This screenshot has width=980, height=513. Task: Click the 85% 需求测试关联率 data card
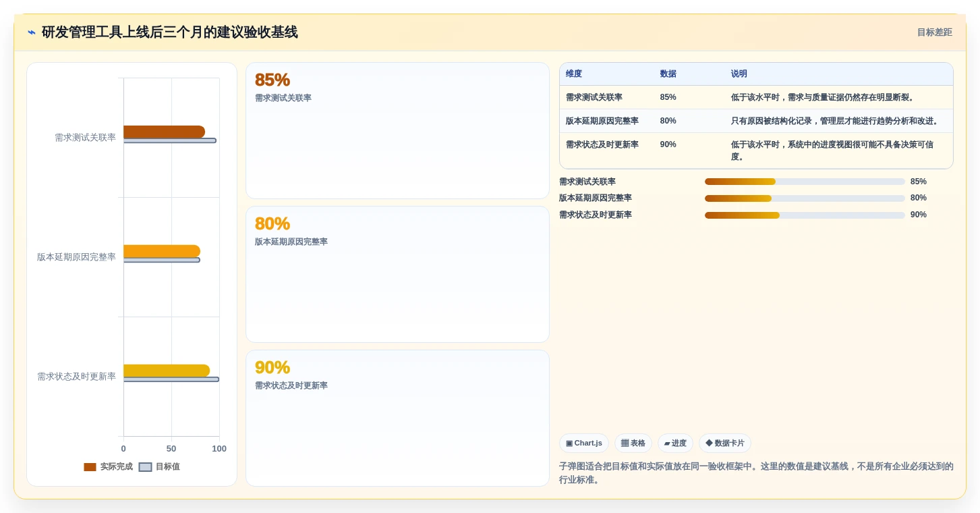tap(397, 131)
